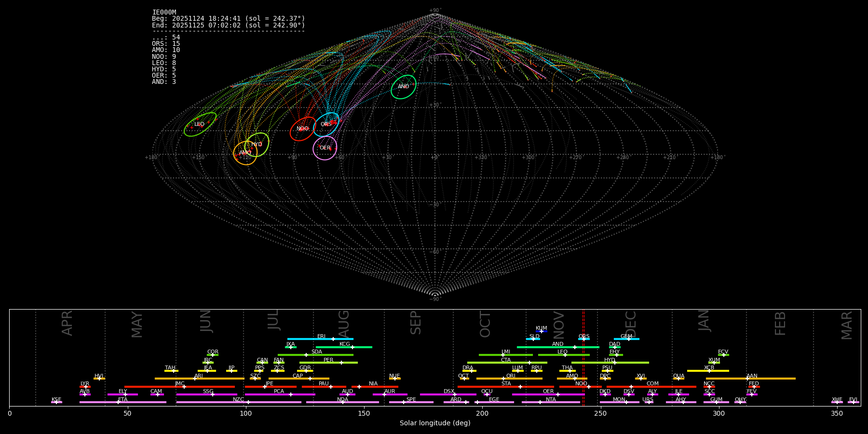Image resolution: width=868 pixels, height=434 pixels.
Task: Click the LEO radiant ellipse on sky map
Action: click(200, 124)
